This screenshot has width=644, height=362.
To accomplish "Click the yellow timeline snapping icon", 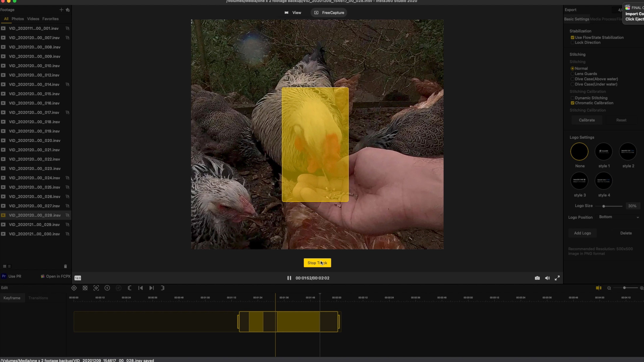I will [599, 288].
